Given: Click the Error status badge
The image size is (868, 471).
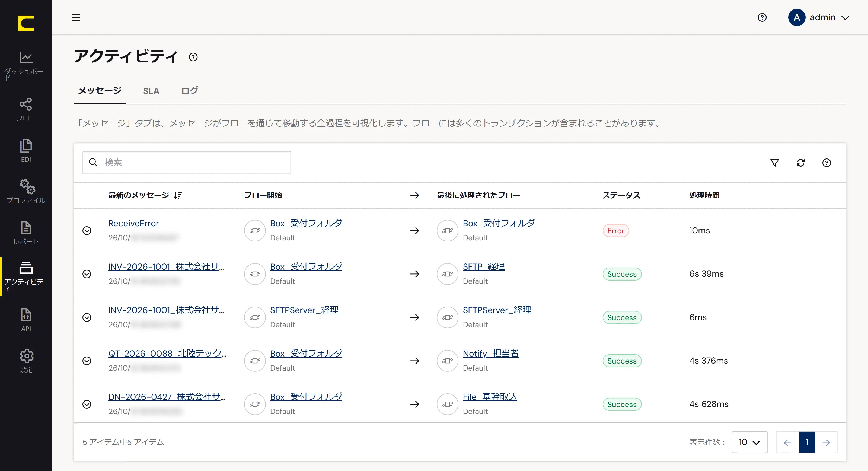Looking at the screenshot, I should pyautogui.click(x=616, y=231).
